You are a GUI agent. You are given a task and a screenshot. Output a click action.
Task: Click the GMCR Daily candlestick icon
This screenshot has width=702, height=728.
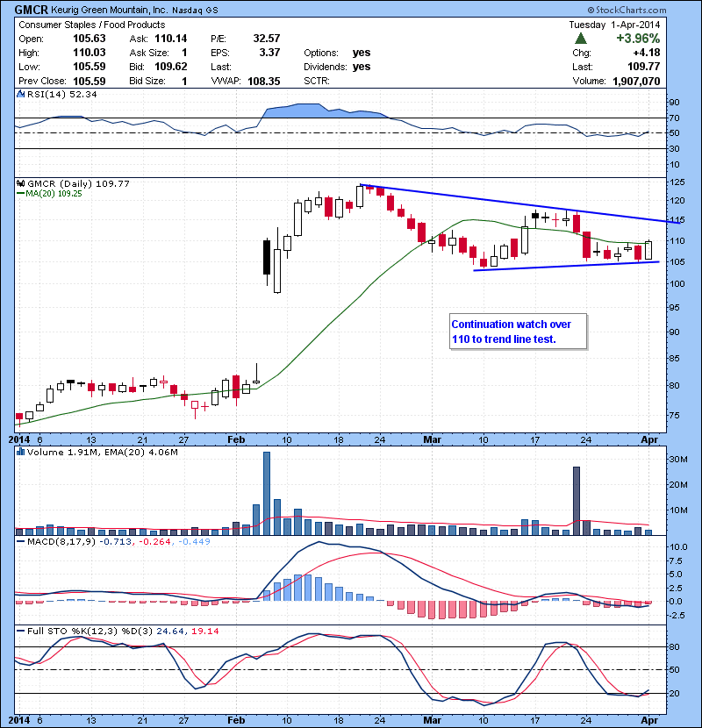point(20,183)
